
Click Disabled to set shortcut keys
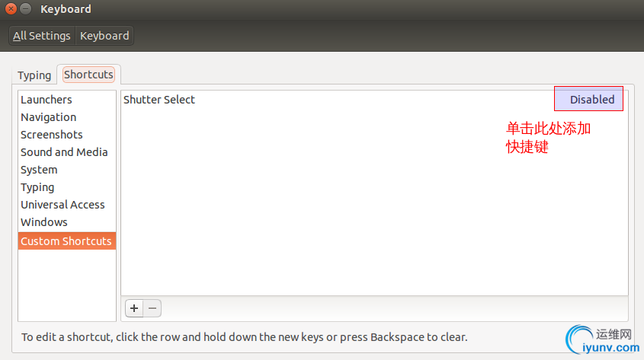pos(588,99)
